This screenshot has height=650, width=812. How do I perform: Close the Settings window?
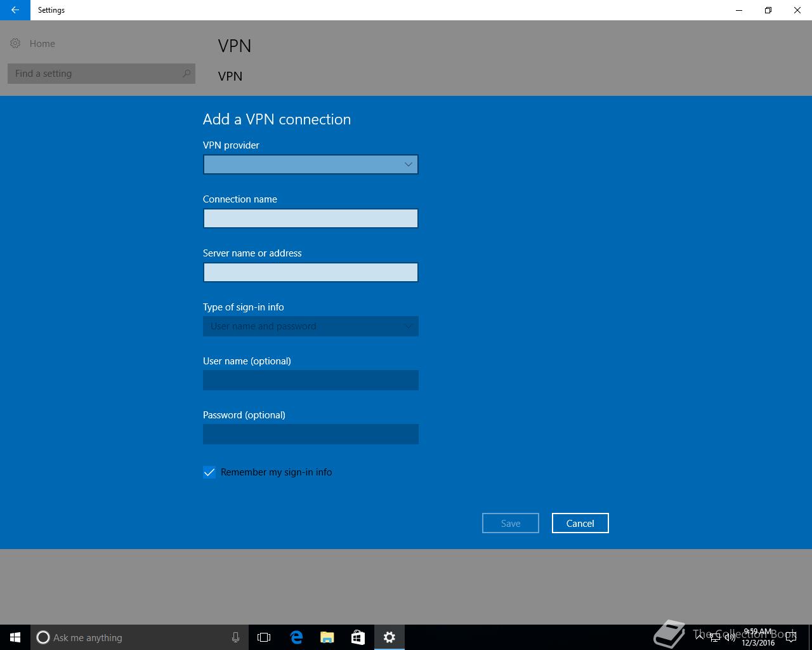(797, 10)
